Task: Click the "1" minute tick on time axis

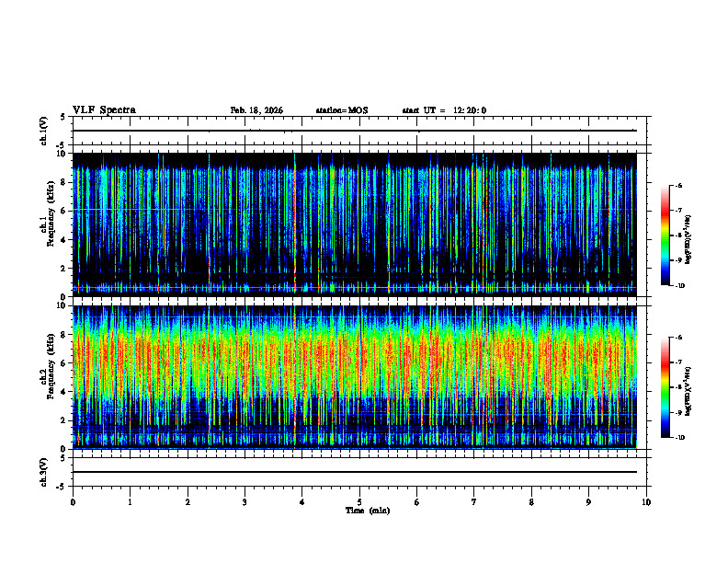Action: tap(130, 502)
